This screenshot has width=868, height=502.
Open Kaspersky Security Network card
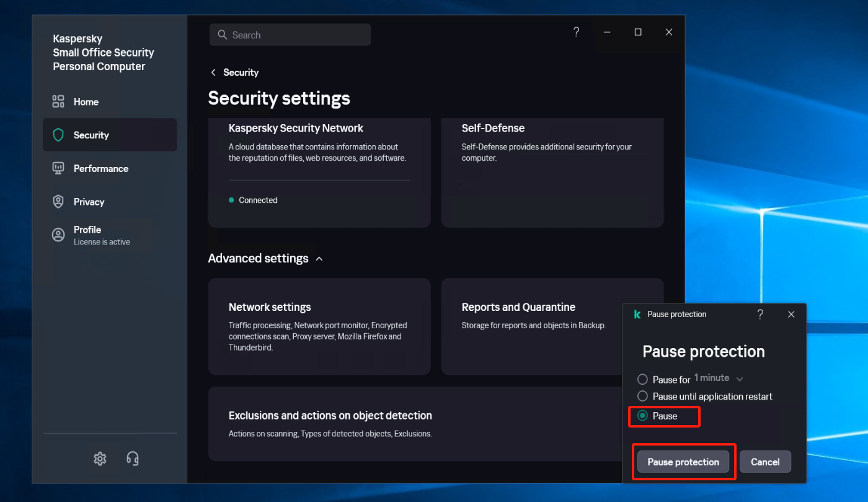tap(319, 173)
